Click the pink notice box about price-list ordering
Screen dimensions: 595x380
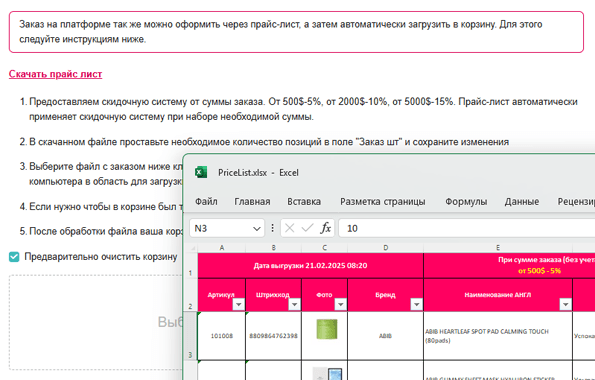pos(296,32)
